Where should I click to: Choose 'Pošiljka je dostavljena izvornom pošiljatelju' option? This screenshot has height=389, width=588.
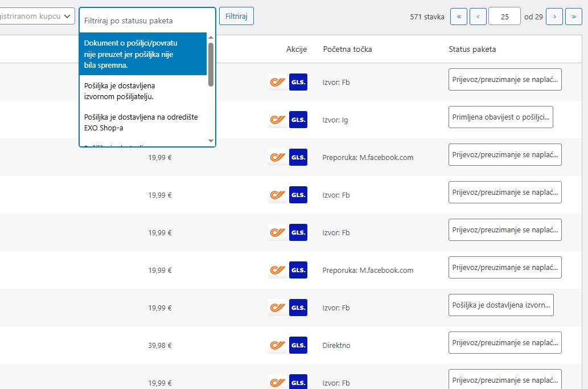pos(142,91)
